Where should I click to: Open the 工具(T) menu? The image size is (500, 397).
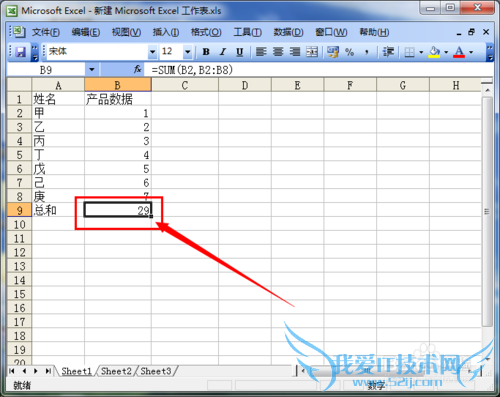tap(247, 32)
